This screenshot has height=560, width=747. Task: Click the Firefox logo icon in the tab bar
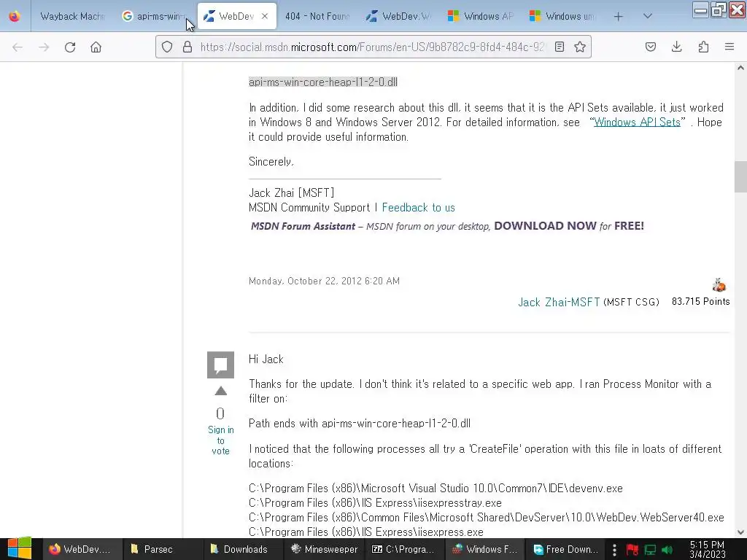click(x=15, y=16)
